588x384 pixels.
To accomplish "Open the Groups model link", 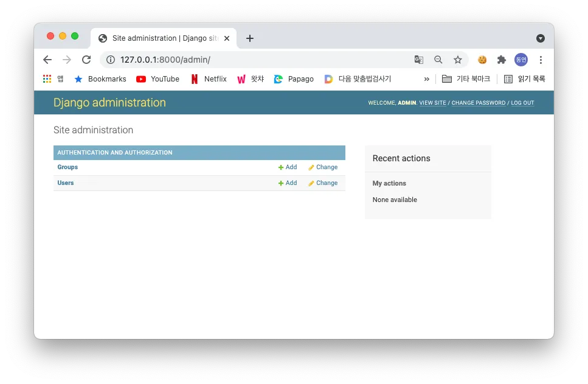I will click(x=67, y=167).
